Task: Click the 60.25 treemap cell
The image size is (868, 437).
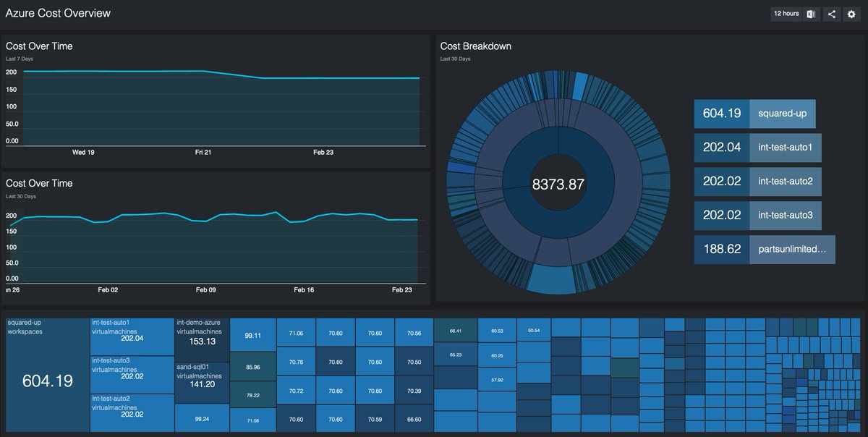Action: tap(497, 355)
